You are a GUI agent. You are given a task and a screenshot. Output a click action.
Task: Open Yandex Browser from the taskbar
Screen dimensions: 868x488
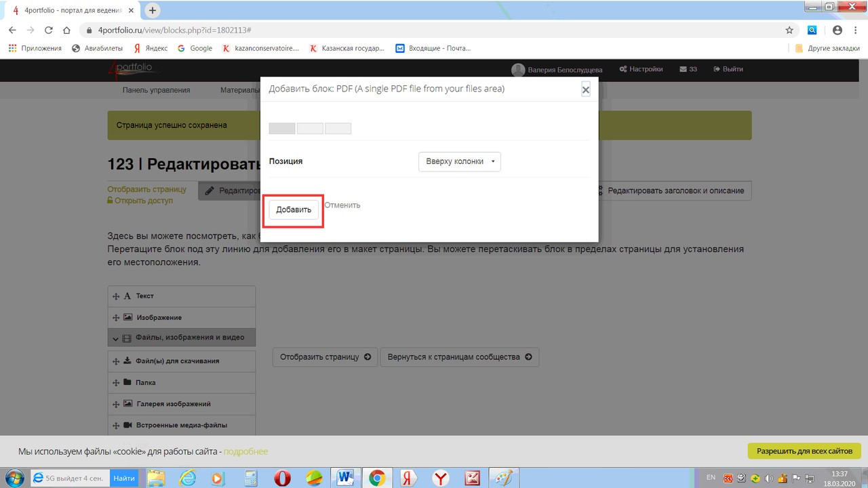tap(441, 478)
